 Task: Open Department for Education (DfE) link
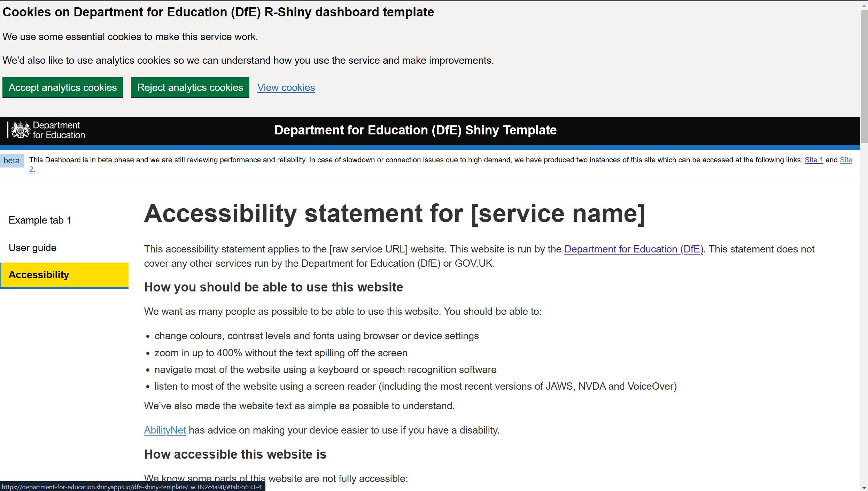point(634,249)
